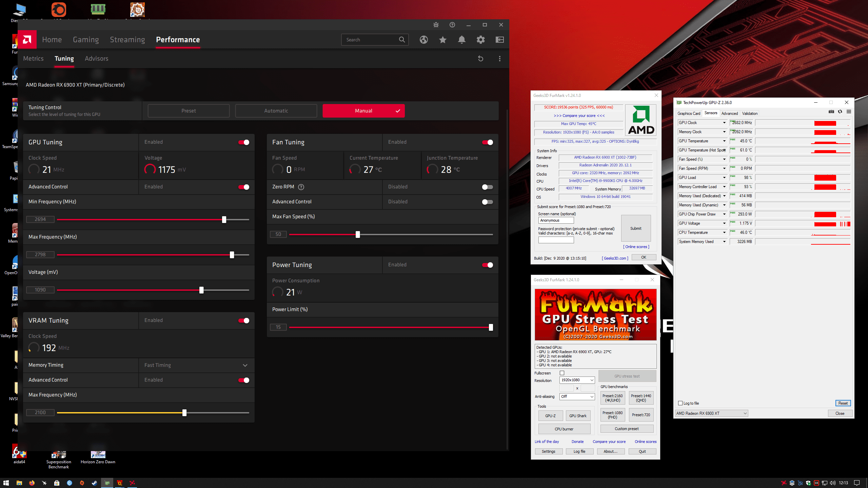
Task: Open Microsoft Store from the taskbar
Action: tap(57, 483)
